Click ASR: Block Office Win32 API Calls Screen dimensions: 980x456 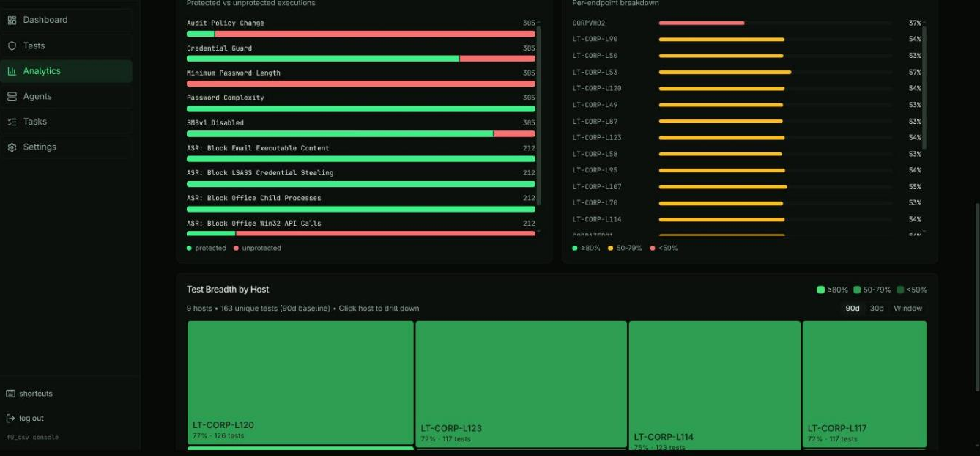253,224
